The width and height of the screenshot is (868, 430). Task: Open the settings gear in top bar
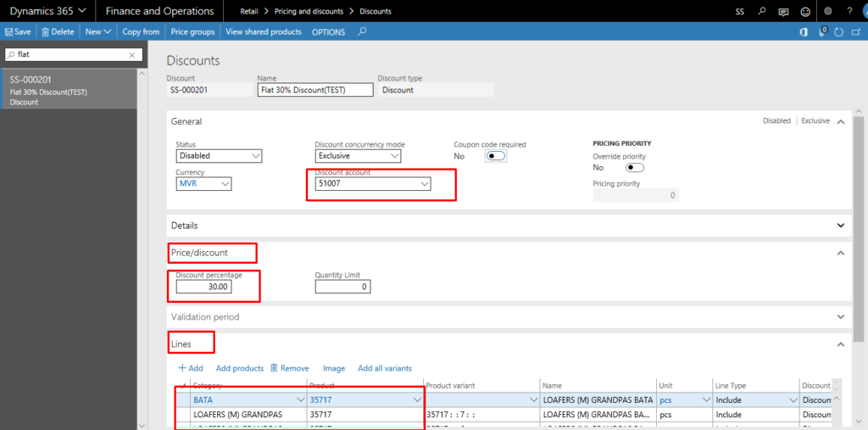pos(826,11)
